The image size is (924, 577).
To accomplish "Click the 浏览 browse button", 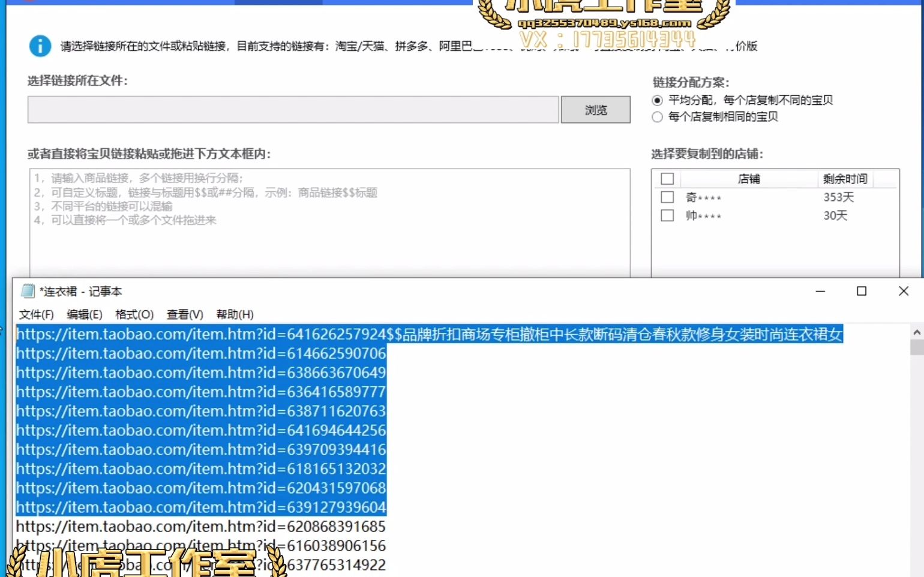I will (596, 110).
